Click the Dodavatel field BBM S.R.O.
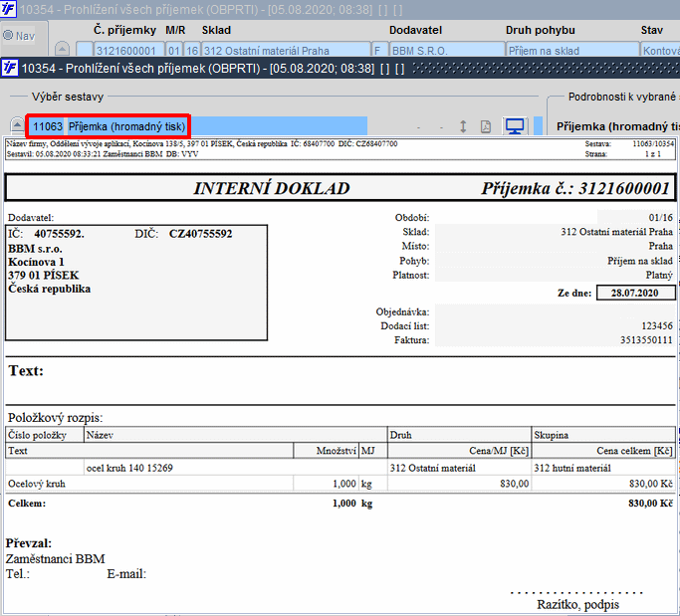The image size is (680, 616). pyautogui.click(x=447, y=51)
